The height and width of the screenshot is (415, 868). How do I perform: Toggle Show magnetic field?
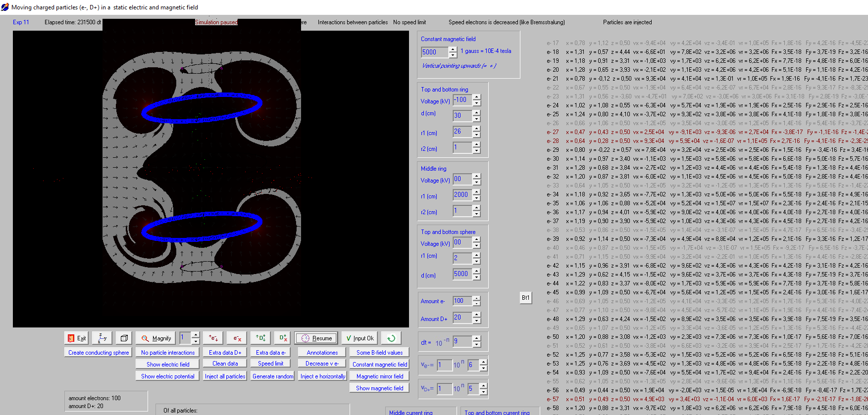pyautogui.click(x=380, y=388)
